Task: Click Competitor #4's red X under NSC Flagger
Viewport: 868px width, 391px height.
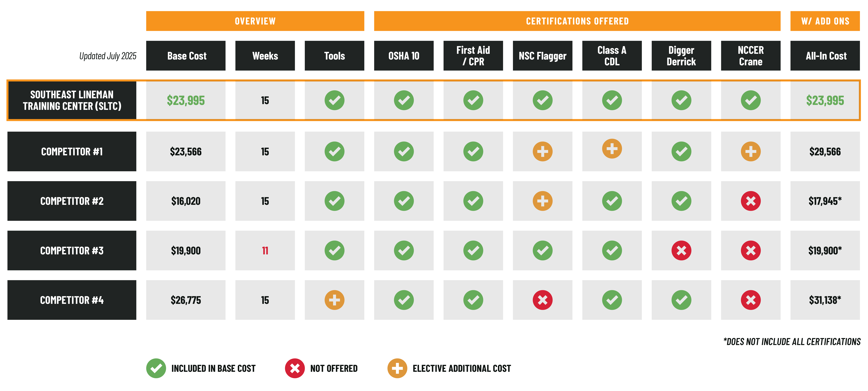Action: tap(542, 300)
